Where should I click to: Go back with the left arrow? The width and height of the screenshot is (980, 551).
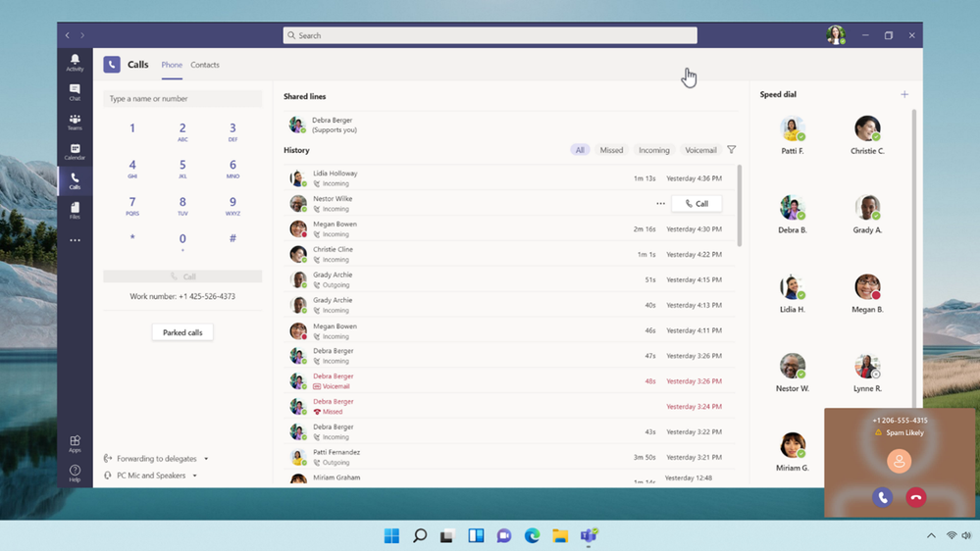(68, 35)
